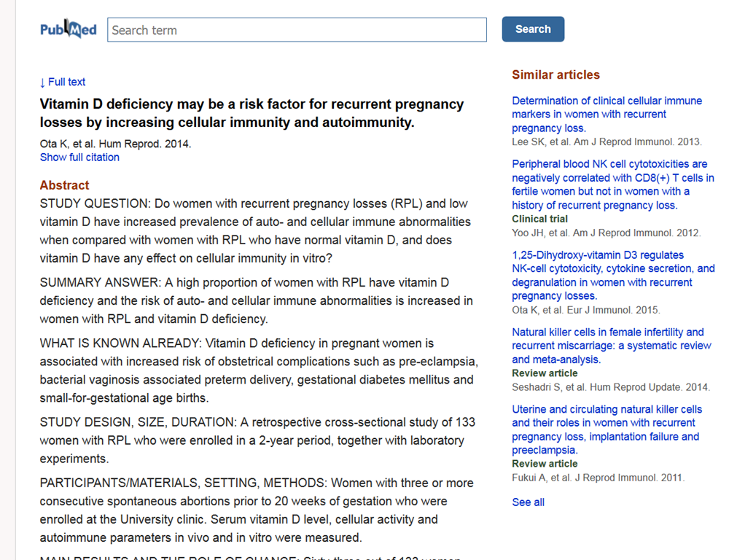Click 'Lee SK, et al. Am J Reprod Immunol. 2013.'
Screen dimensions: 737x560
pos(607,142)
